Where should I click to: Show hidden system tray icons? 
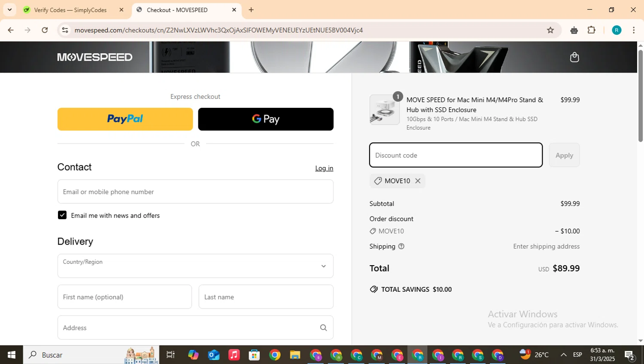[564, 355]
